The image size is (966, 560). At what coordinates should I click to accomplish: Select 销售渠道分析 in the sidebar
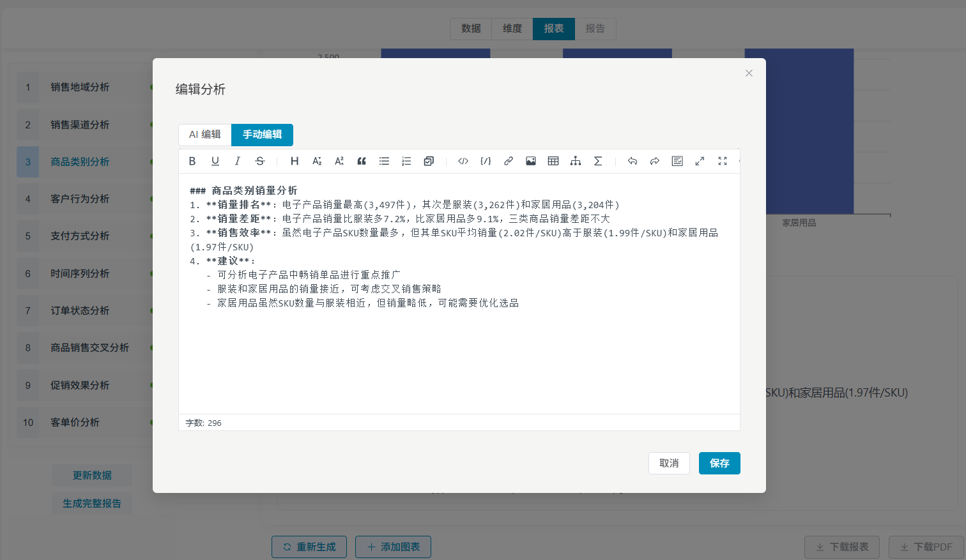(84, 125)
